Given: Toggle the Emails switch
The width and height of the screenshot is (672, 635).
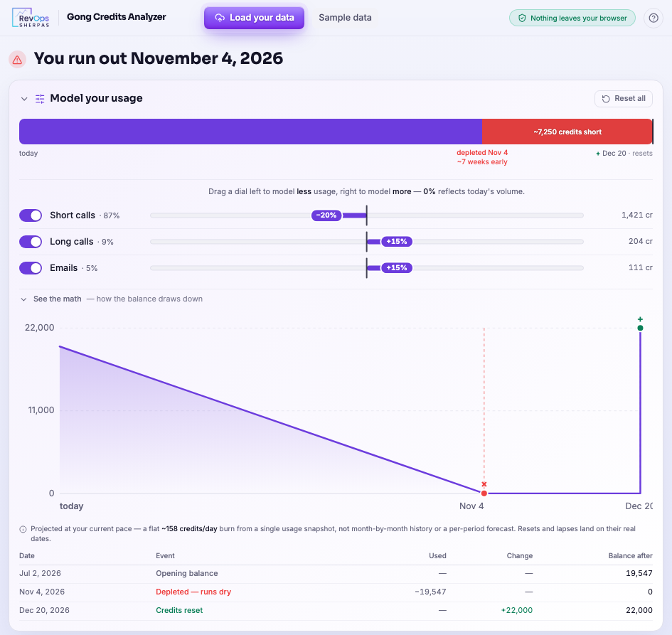Looking at the screenshot, I should pos(31,268).
